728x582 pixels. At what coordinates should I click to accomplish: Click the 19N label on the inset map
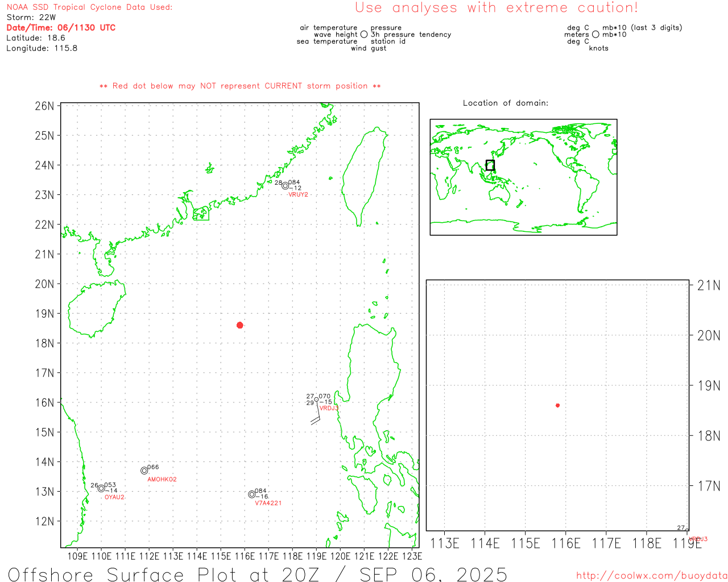pyautogui.click(x=709, y=386)
